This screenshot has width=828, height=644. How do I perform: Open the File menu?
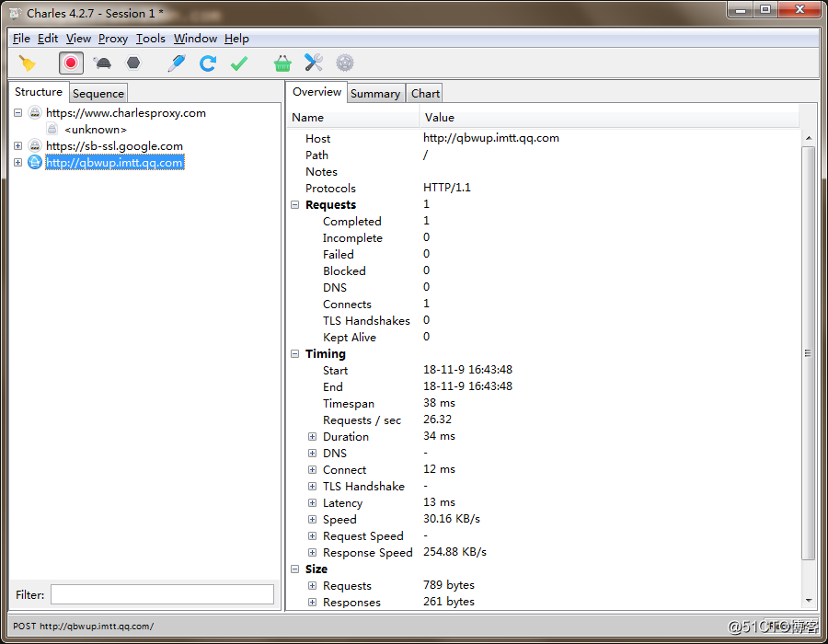[x=21, y=39]
